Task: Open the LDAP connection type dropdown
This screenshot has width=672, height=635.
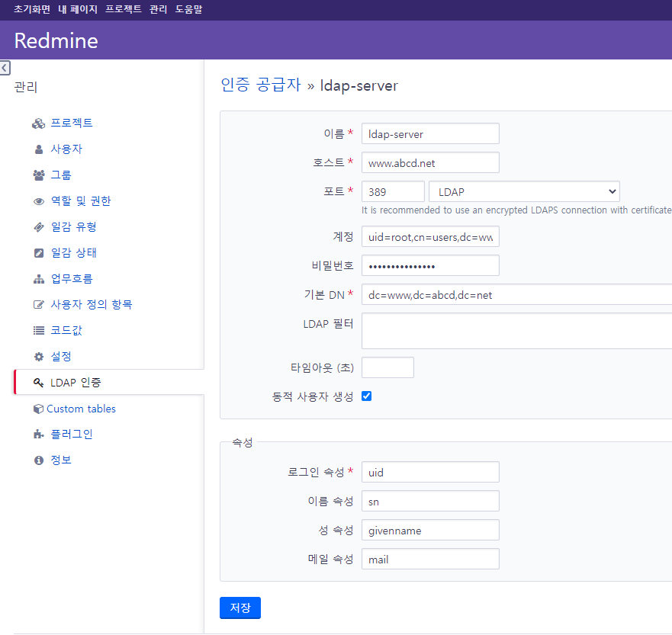Action: [524, 191]
